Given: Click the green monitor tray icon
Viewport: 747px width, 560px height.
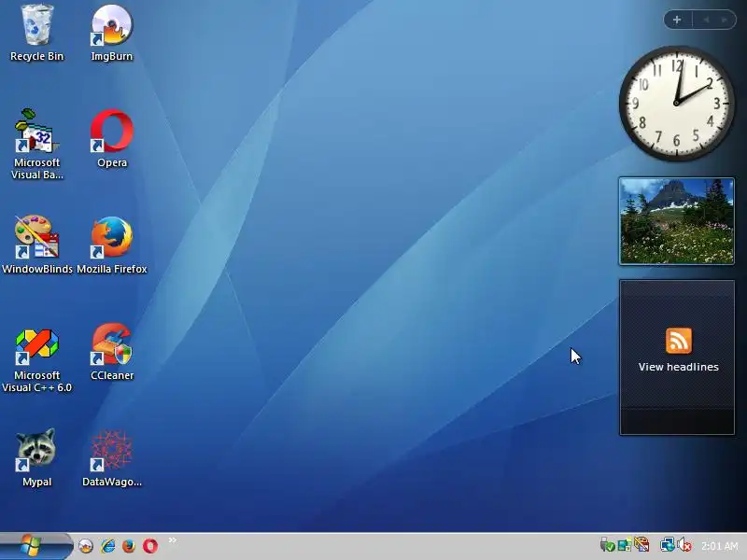Looking at the screenshot, I should tap(624, 545).
